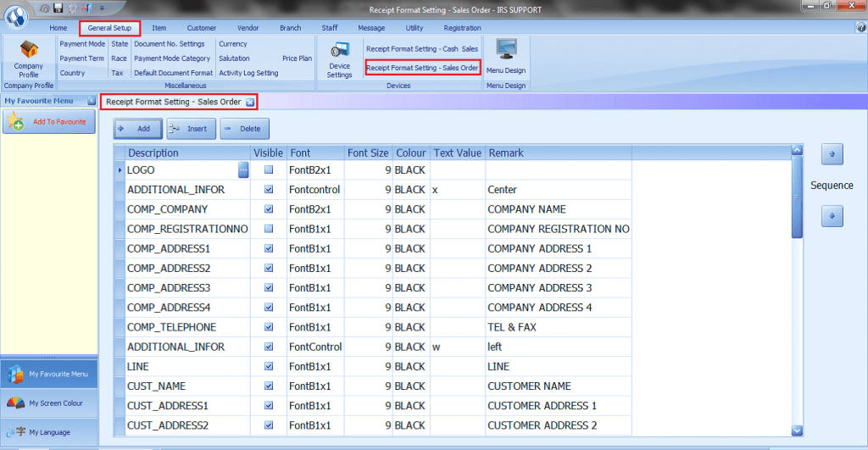Open Price Plan setup
This screenshot has height=450, width=868.
[x=297, y=58]
